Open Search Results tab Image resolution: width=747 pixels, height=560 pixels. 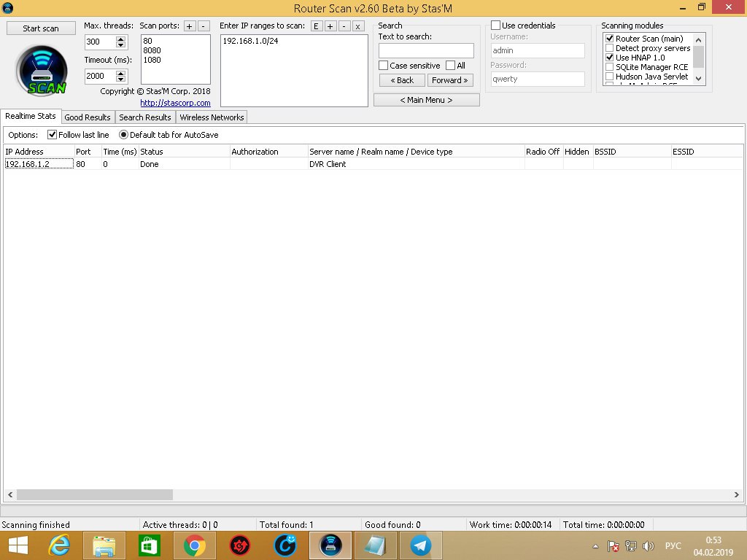click(x=145, y=117)
